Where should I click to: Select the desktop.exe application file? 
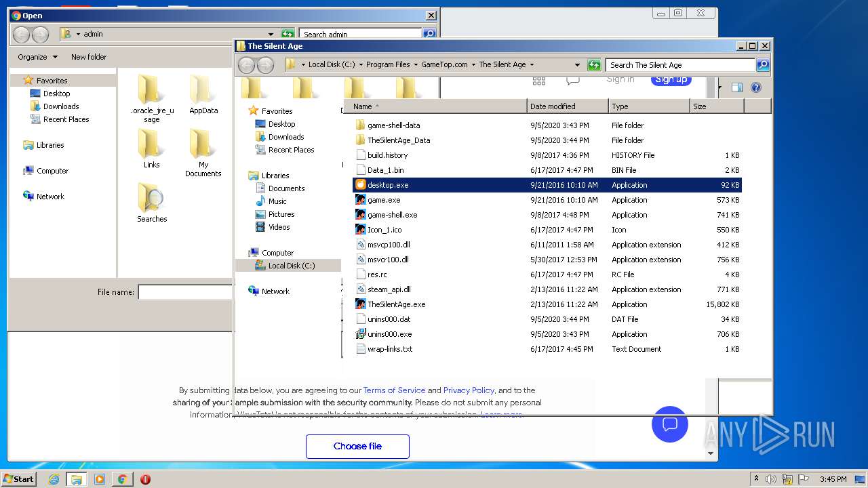point(547,185)
